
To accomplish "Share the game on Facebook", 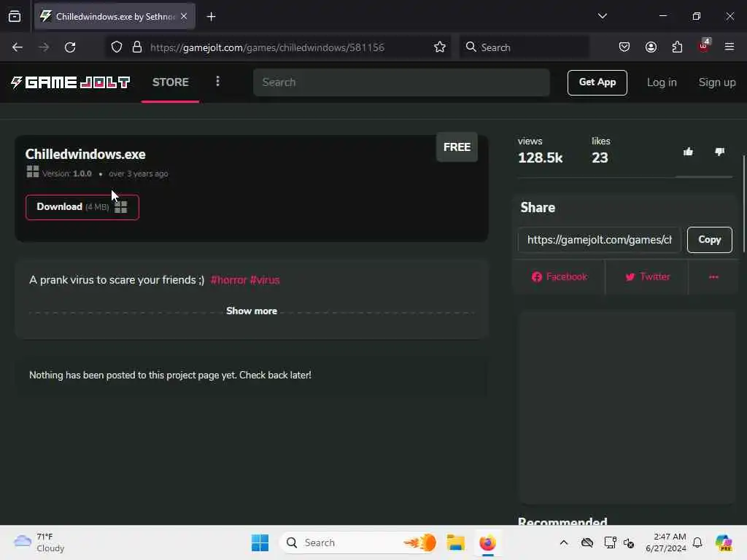I will click(x=560, y=276).
